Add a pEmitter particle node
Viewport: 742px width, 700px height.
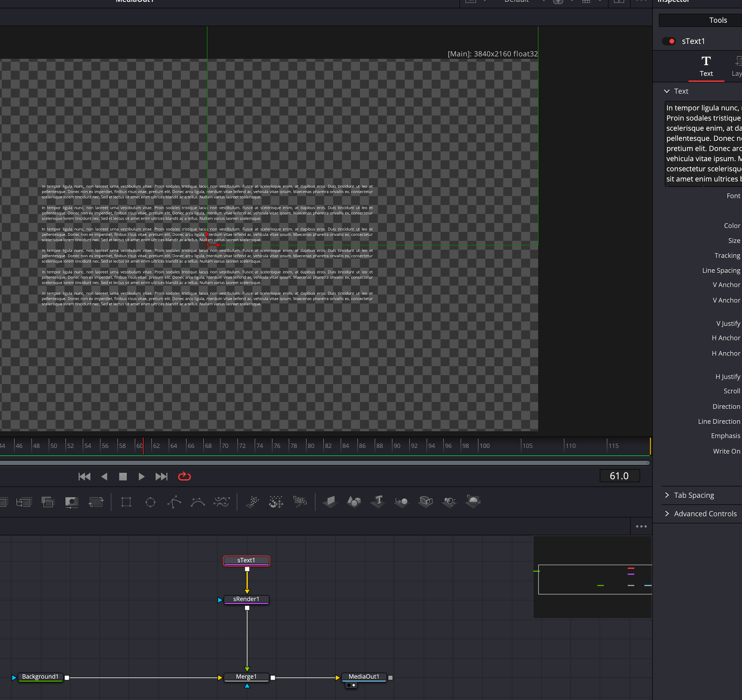(253, 502)
